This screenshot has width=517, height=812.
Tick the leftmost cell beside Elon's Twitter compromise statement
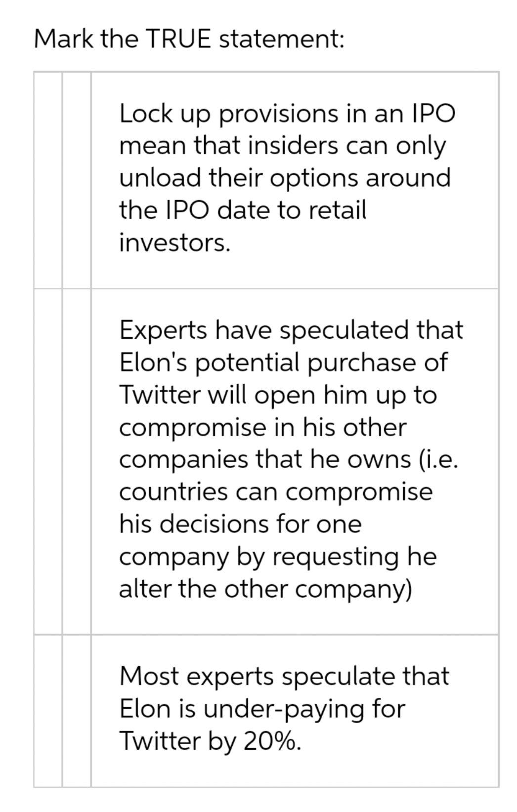pyautogui.click(x=48, y=461)
